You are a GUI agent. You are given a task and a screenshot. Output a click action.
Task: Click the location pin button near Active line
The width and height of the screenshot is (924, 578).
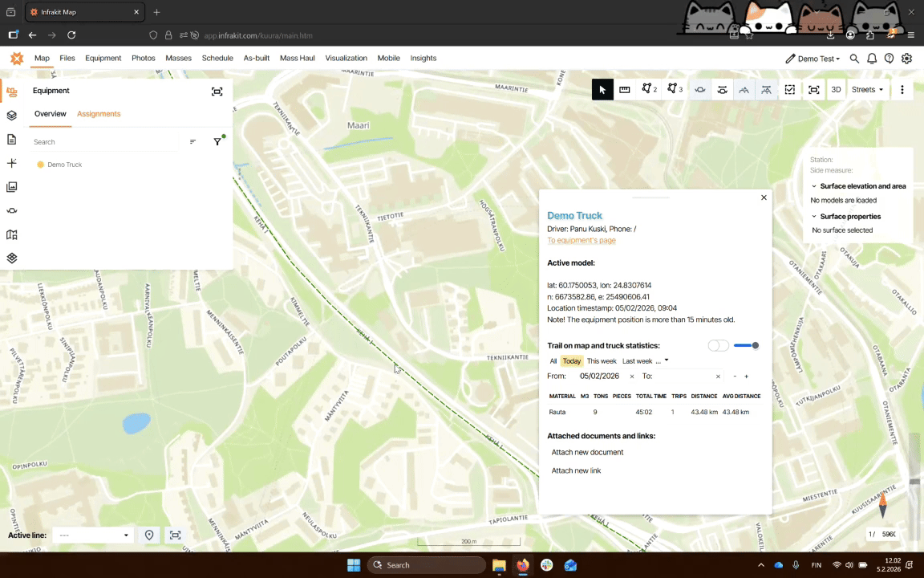149,535
